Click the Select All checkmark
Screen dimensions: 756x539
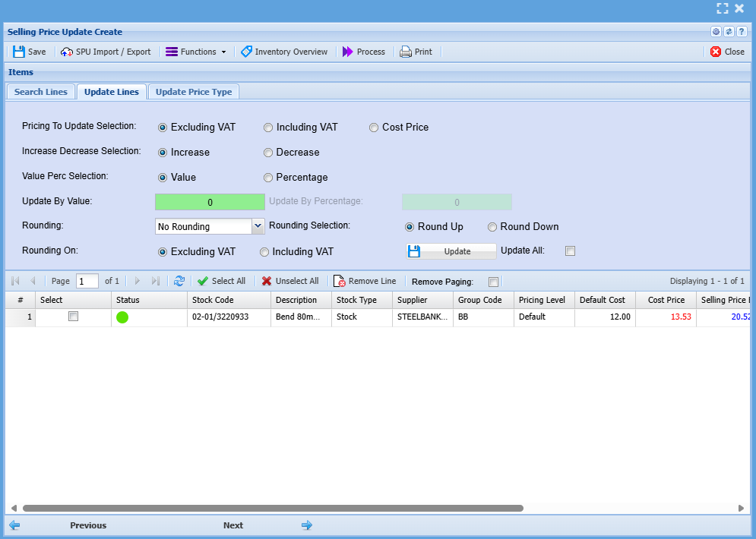[203, 281]
